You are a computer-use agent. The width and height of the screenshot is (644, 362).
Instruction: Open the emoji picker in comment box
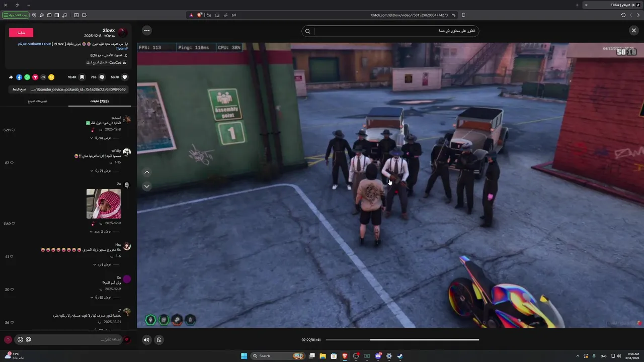20,340
